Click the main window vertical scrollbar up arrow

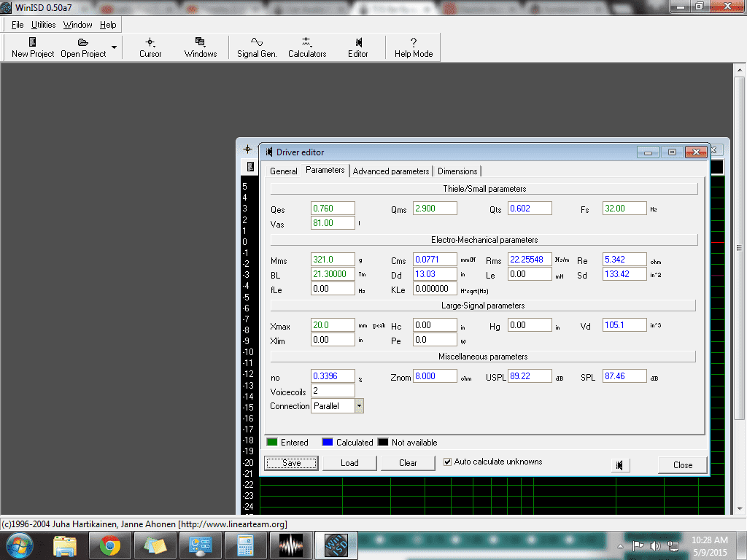click(x=740, y=70)
